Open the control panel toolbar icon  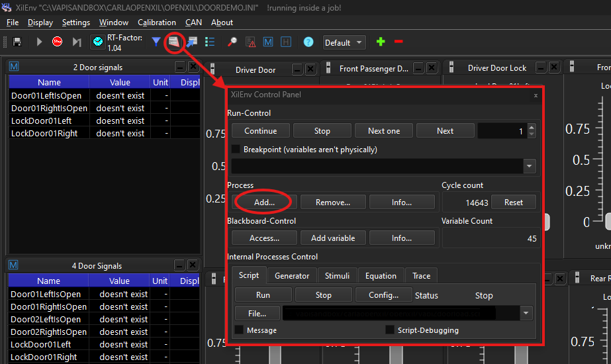click(174, 42)
